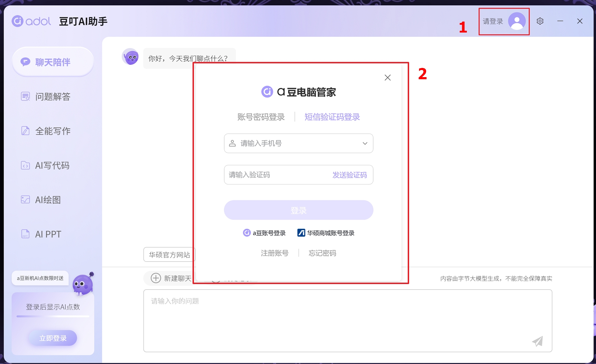The height and width of the screenshot is (364, 596).
Task: Click the a豆新机AI点数限时送 banner
Action: point(40,278)
